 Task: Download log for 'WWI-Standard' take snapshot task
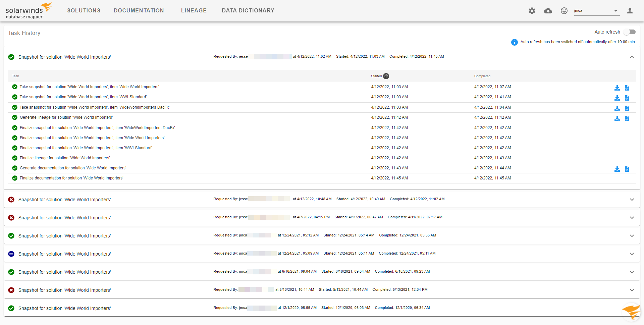[617, 98]
